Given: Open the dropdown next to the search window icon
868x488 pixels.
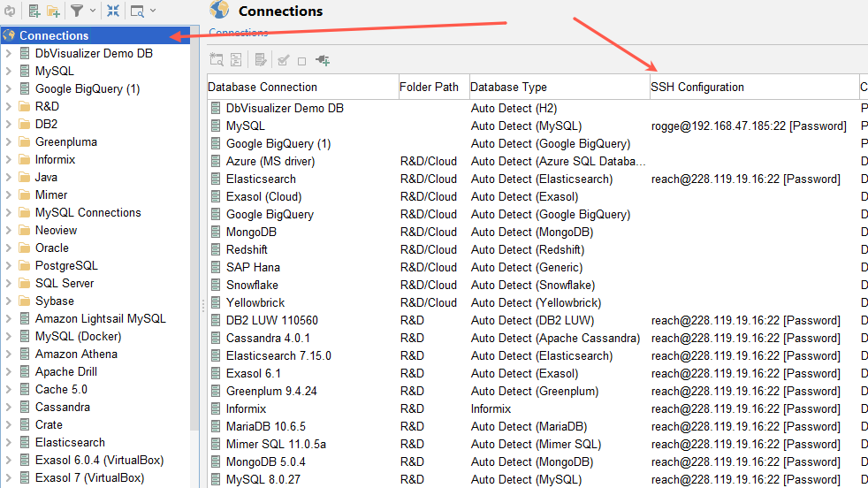Looking at the screenshot, I should pos(153,11).
